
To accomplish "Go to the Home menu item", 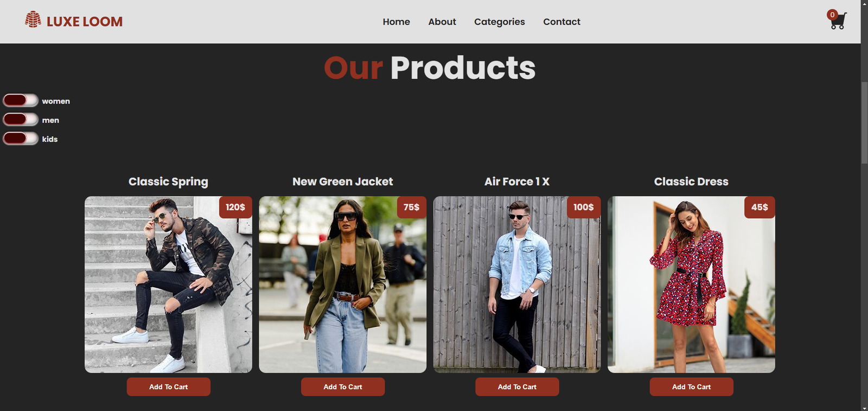I will point(396,22).
